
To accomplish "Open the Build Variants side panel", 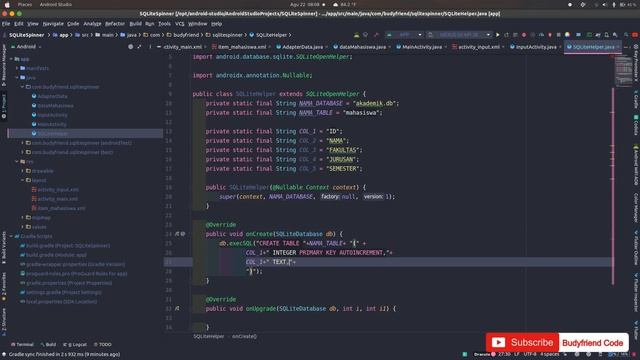I will point(4,248).
